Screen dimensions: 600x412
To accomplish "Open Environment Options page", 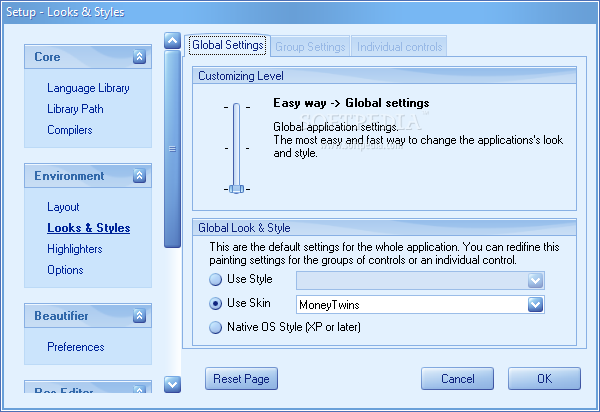I will tap(65, 270).
